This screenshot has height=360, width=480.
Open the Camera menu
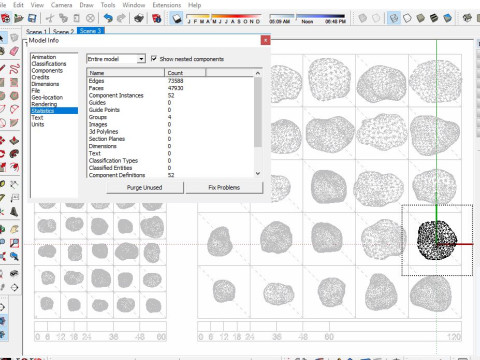[x=61, y=5]
